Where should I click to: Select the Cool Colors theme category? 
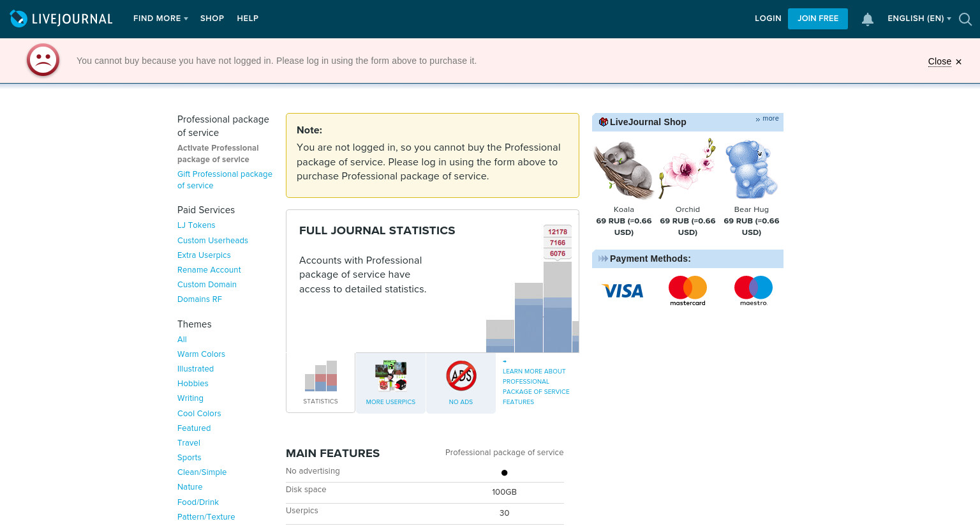[199, 414]
